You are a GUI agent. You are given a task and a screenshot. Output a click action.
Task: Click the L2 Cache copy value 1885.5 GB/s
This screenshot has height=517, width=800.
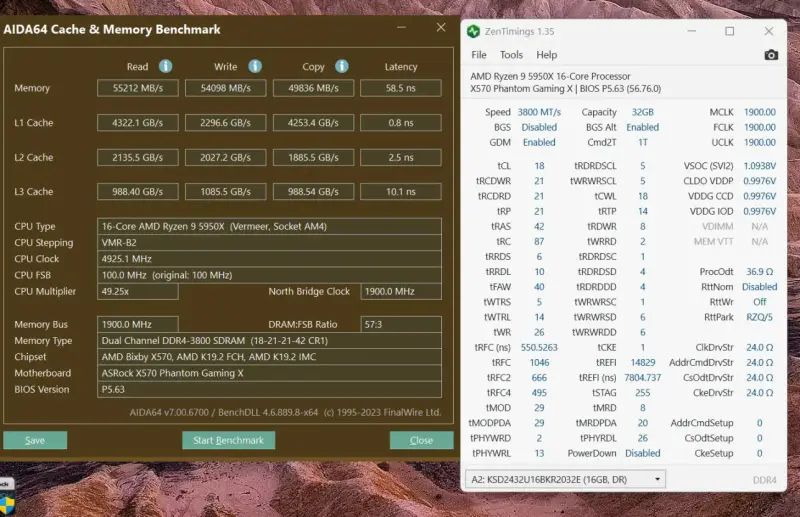(313, 157)
